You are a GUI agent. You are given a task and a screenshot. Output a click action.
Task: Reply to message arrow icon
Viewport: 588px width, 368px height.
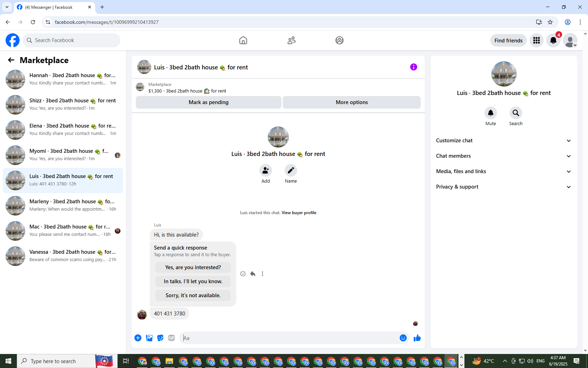253,274
